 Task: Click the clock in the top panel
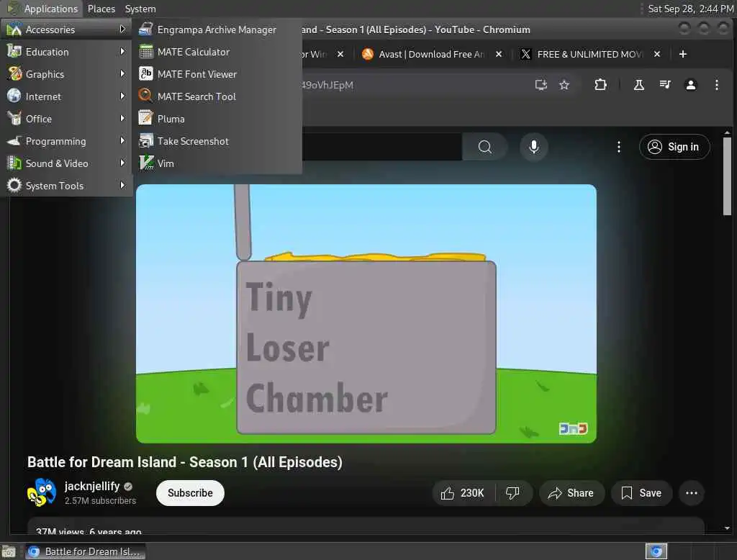(x=690, y=9)
